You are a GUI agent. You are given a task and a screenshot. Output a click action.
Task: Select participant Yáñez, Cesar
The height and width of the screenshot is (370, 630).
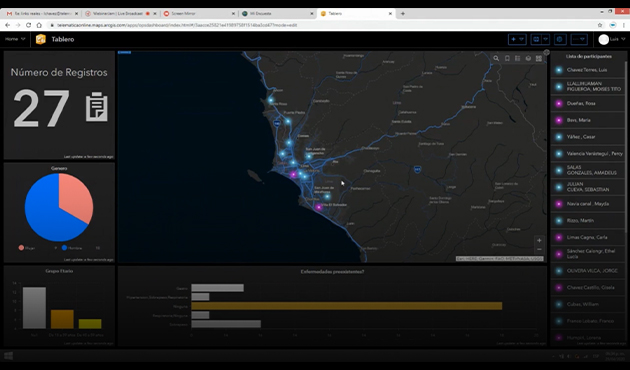588,137
